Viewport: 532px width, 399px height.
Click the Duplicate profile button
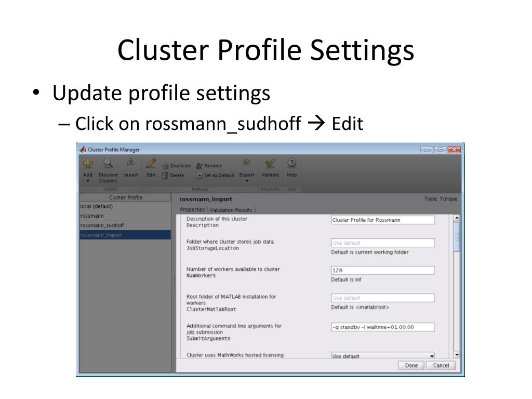177,166
